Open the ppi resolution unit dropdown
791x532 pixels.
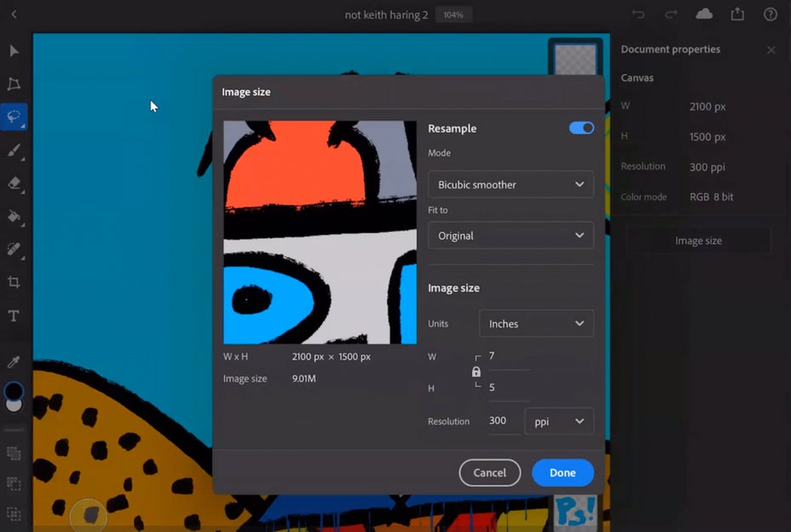click(559, 422)
